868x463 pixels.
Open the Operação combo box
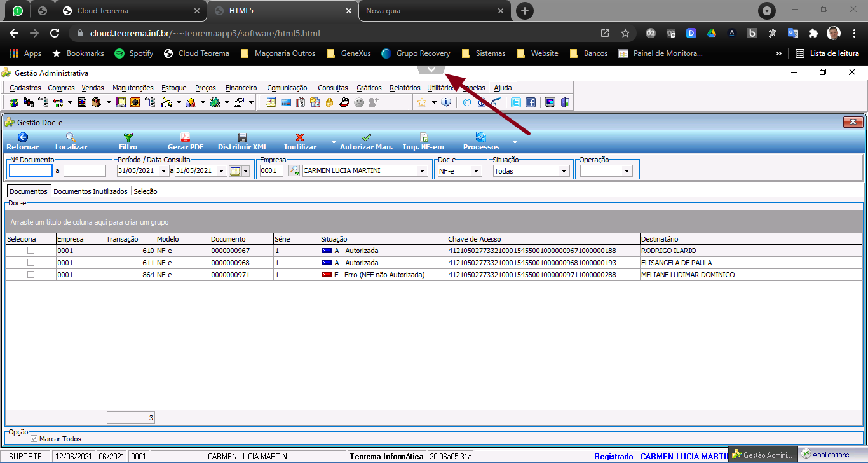[x=606, y=171]
